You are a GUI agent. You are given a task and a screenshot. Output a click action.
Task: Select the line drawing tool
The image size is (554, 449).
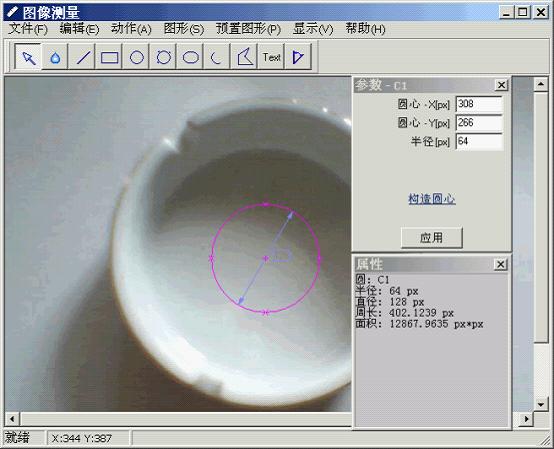click(x=83, y=57)
